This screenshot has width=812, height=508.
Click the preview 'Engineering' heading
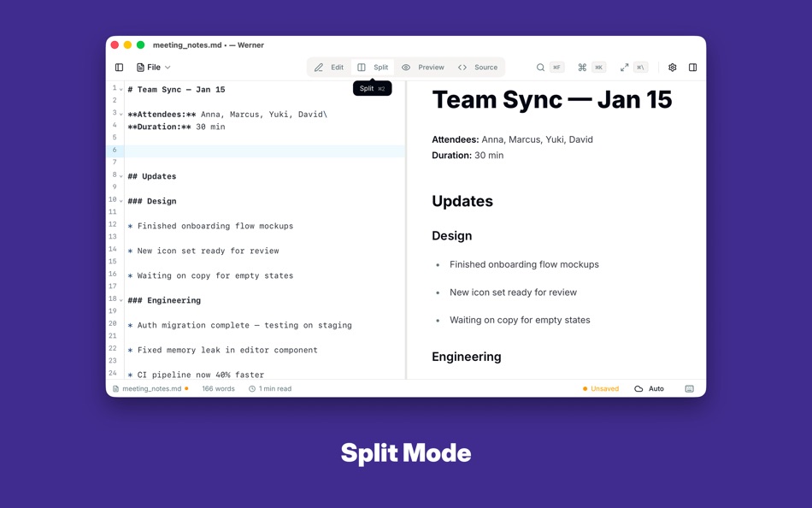click(467, 357)
